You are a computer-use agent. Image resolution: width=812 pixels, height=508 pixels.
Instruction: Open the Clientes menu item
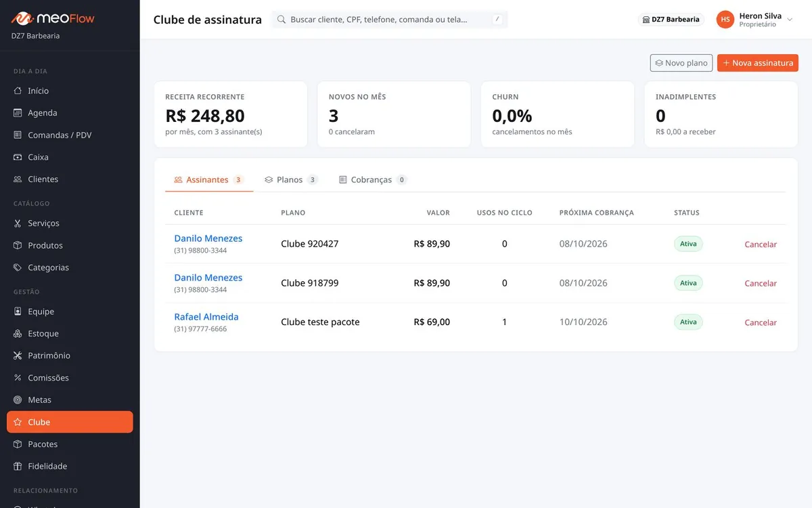coord(70,179)
